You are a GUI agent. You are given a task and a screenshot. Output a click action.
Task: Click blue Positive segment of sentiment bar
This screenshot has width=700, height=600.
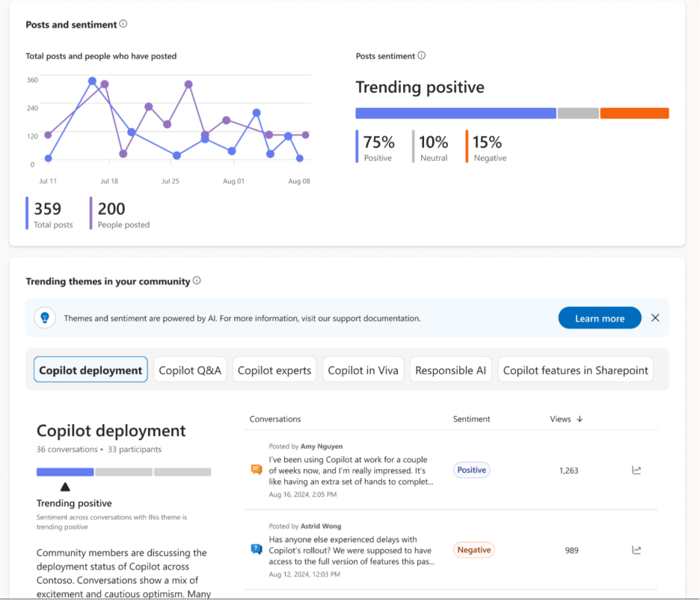pyautogui.click(x=455, y=114)
